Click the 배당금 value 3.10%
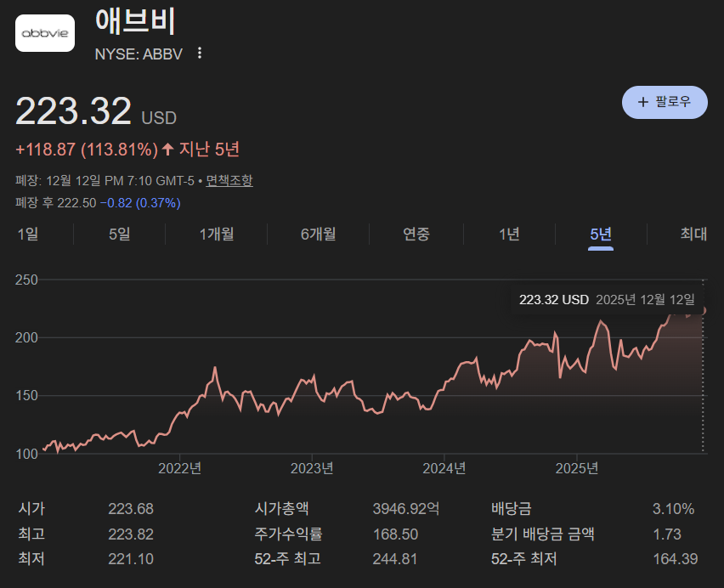Image resolution: width=724 pixels, height=588 pixels. pos(673,509)
